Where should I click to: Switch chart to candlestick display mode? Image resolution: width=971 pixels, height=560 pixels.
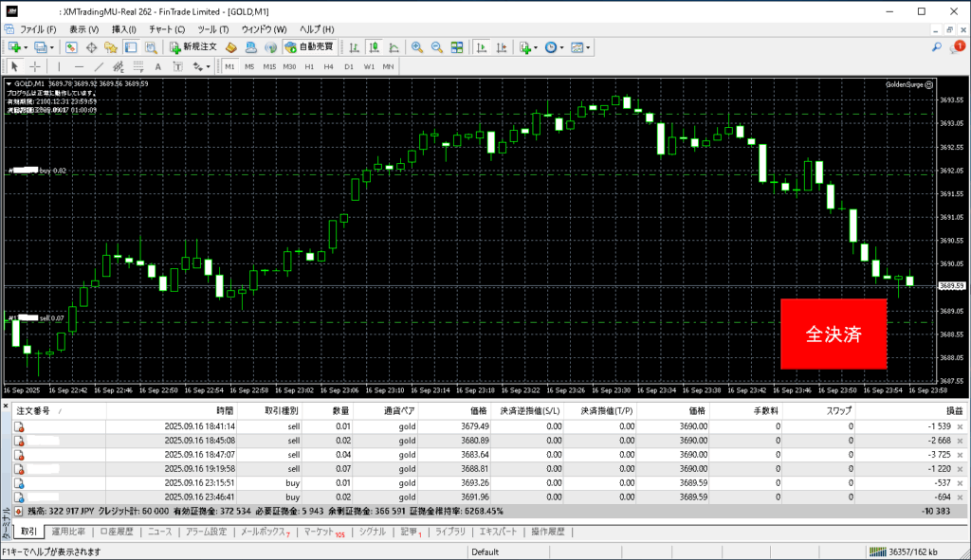pos(374,47)
